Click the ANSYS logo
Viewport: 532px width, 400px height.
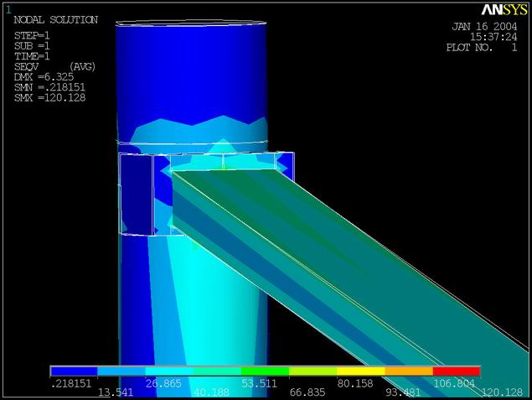coord(504,9)
